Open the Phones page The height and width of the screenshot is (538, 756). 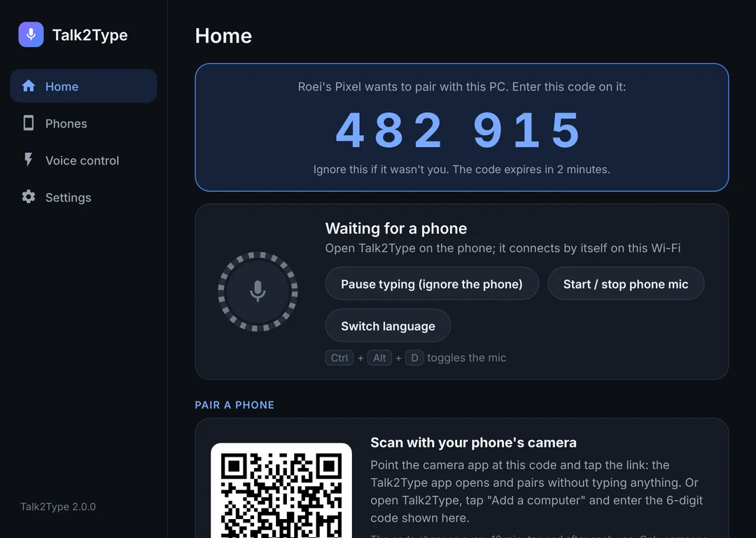(x=83, y=123)
